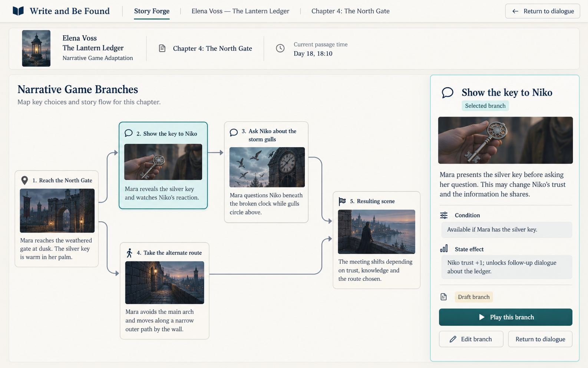Click the 'Narrative Game Branches' heading

[77, 89]
